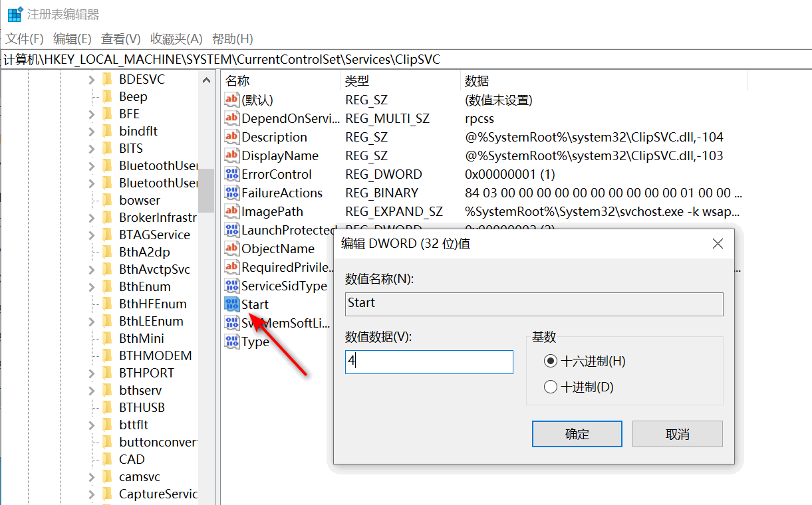This screenshot has height=505, width=812.
Task: Select the RequiredPrivileges value icon
Action: point(231,267)
